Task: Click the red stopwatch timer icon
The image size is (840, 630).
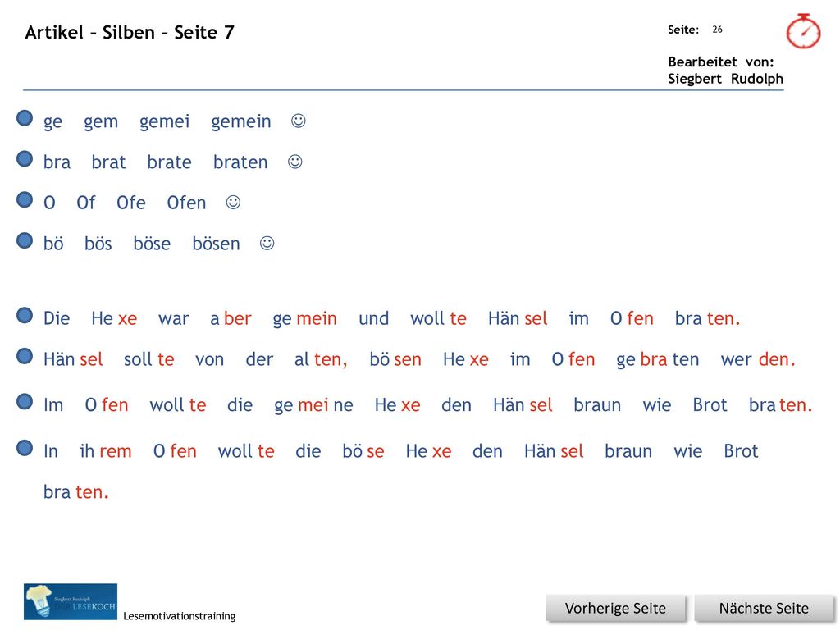Action: tap(803, 32)
